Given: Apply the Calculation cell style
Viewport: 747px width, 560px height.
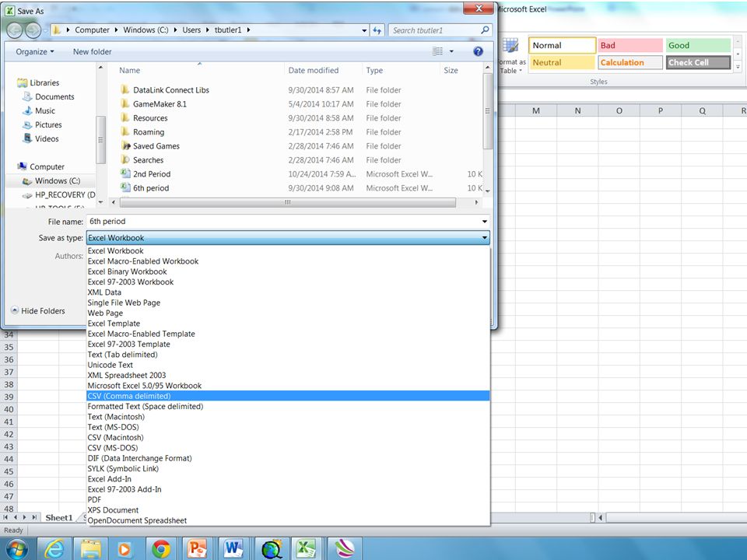Looking at the screenshot, I should click(x=630, y=62).
